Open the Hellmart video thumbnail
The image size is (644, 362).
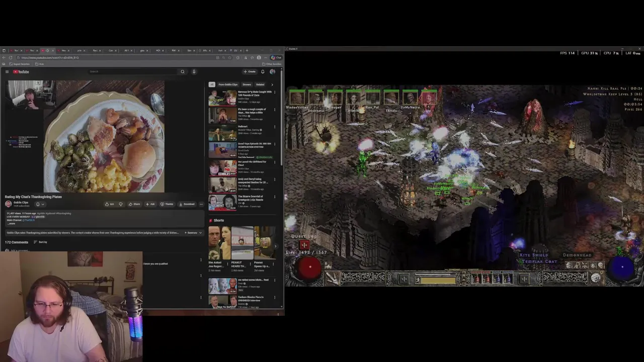[222, 133]
